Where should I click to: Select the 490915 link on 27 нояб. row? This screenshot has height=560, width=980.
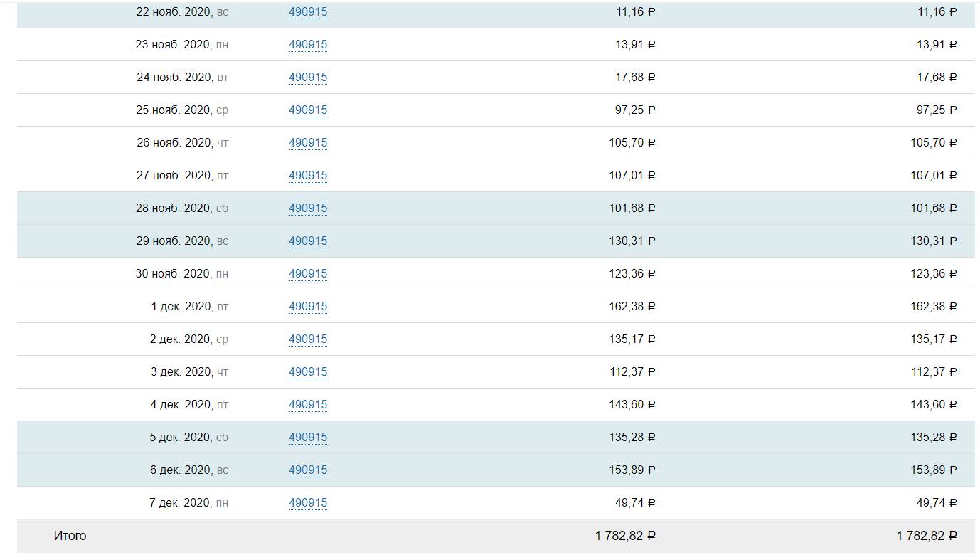point(308,176)
